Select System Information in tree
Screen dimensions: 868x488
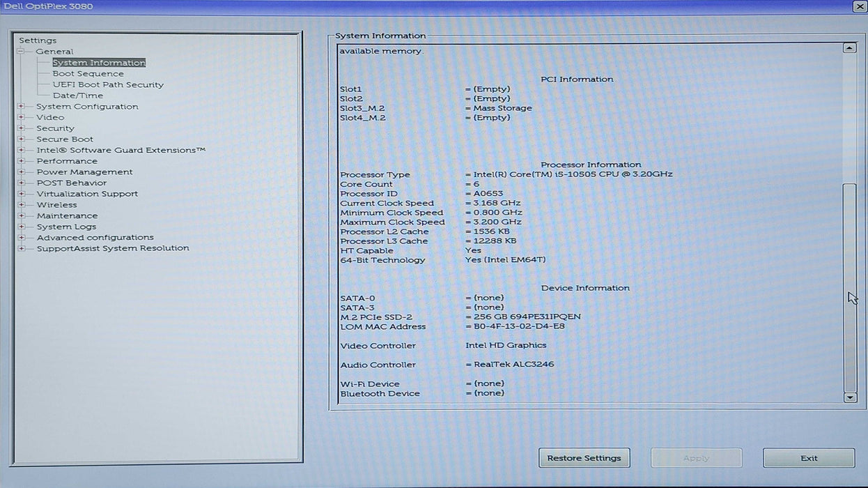click(99, 63)
